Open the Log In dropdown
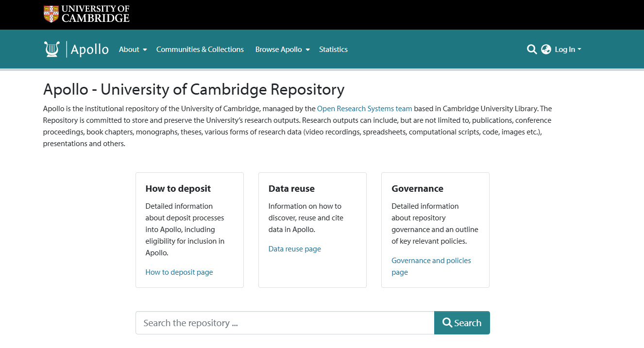This screenshot has height=348, width=644. point(568,50)
